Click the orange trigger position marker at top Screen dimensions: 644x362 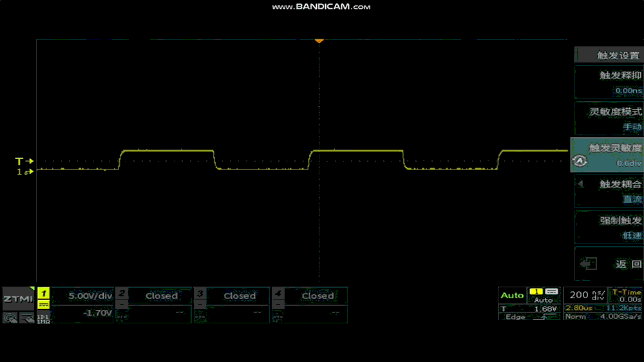point(319,41)
